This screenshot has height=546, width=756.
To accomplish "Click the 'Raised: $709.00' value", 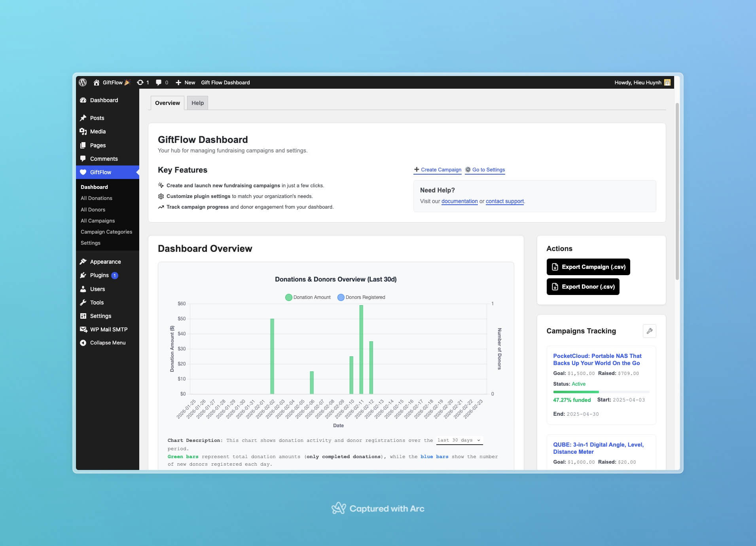I will (619, 373).
